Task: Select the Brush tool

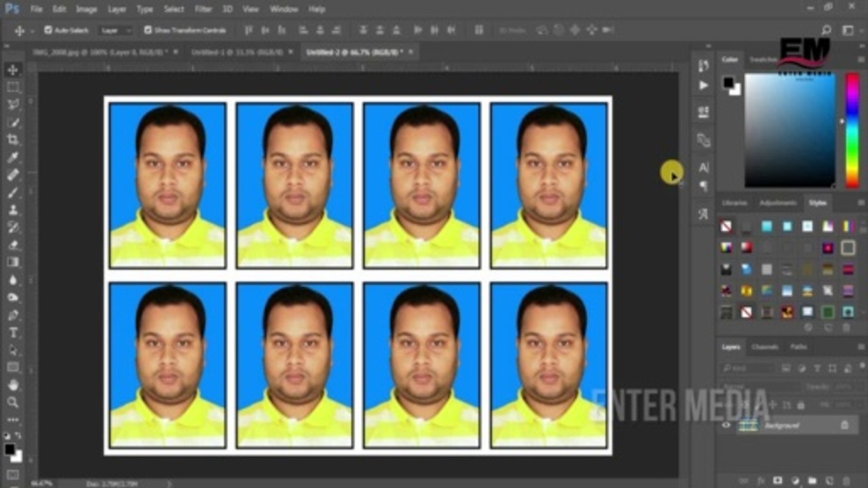Action: point(13,192)
